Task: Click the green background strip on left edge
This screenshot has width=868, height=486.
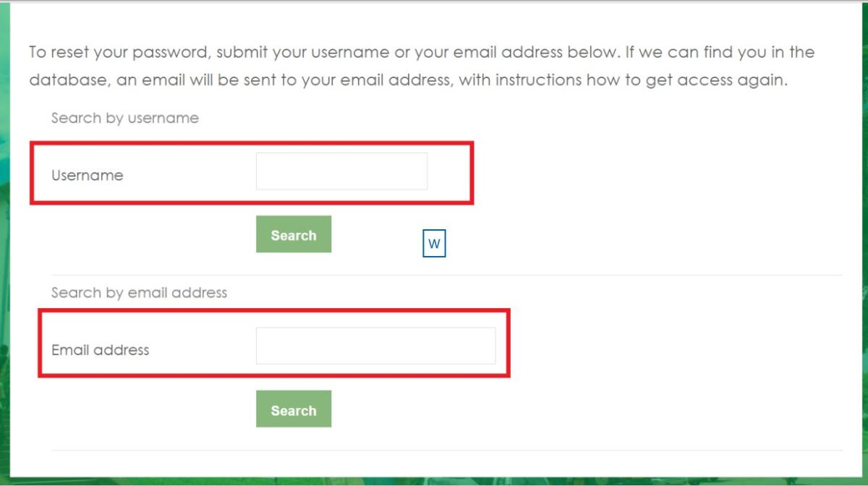Action: click(4, 243)
